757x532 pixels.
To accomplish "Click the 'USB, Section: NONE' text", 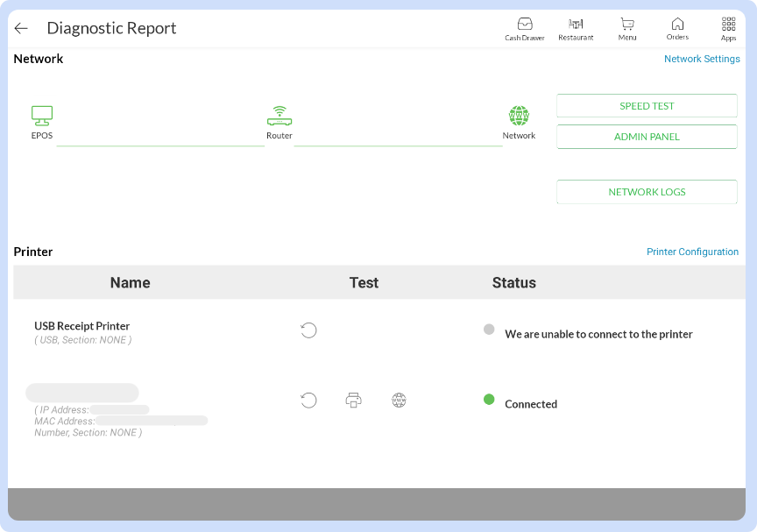I will [83, 340].
